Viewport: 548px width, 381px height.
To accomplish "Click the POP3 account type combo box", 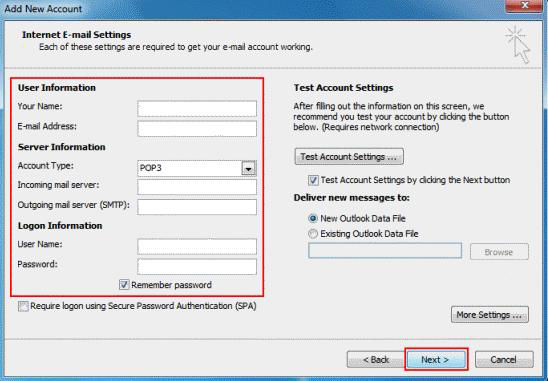I will 197,168.
